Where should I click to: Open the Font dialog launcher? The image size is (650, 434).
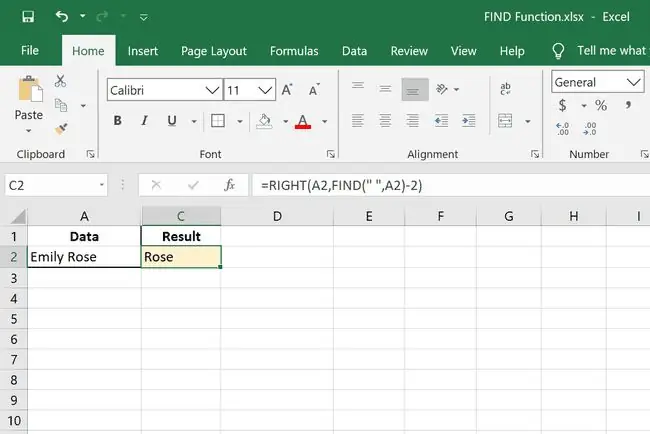point(330,154)
